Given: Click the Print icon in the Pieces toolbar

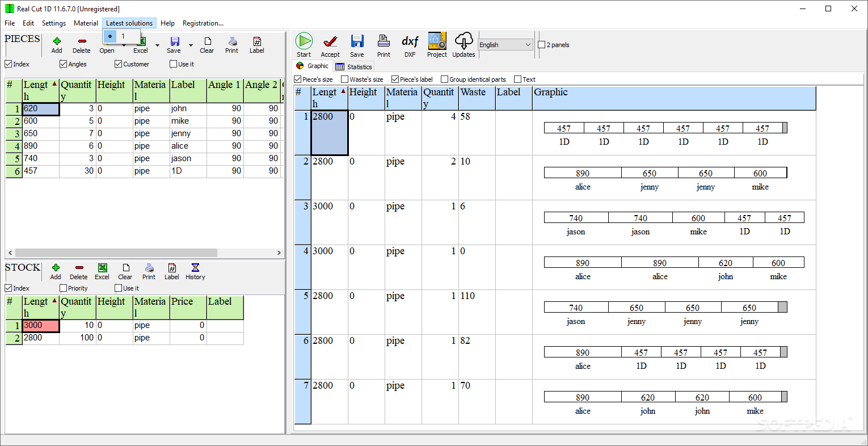Looking at the screenshot, I should click(232, 41).
